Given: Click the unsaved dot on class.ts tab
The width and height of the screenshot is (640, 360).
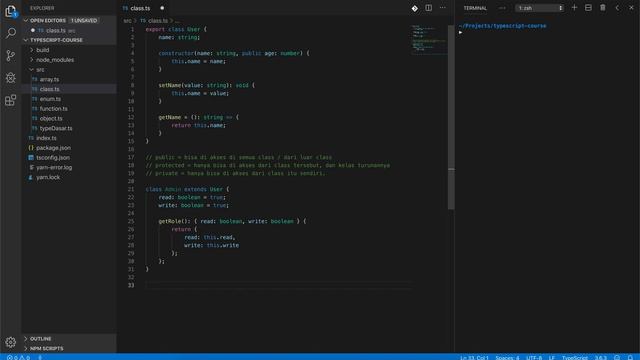Looking at the screenshot, I should pyautogui.click(x=162, y=8).
